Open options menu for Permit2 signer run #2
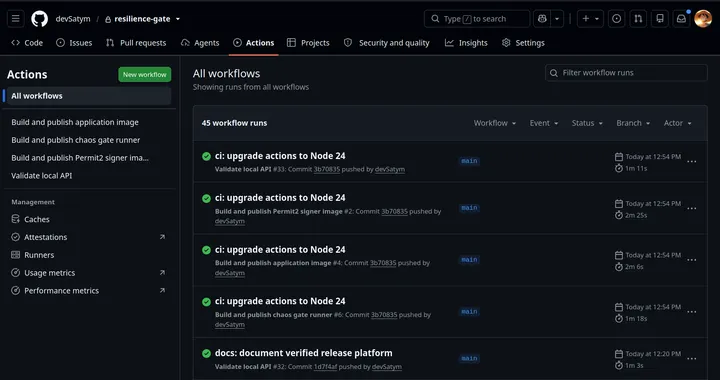720x380 pixels. coord(692,208)
